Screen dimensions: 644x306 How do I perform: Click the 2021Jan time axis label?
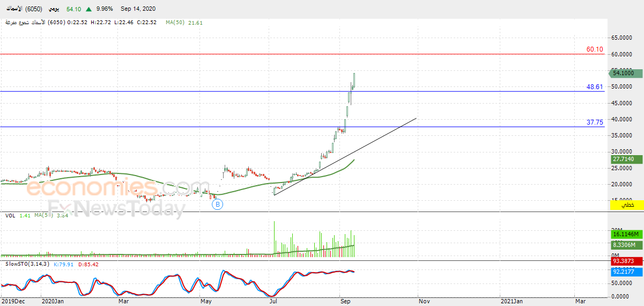[x=512, y=302]
